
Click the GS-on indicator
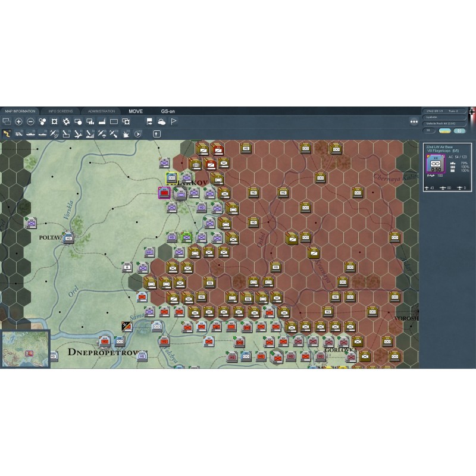168,111
